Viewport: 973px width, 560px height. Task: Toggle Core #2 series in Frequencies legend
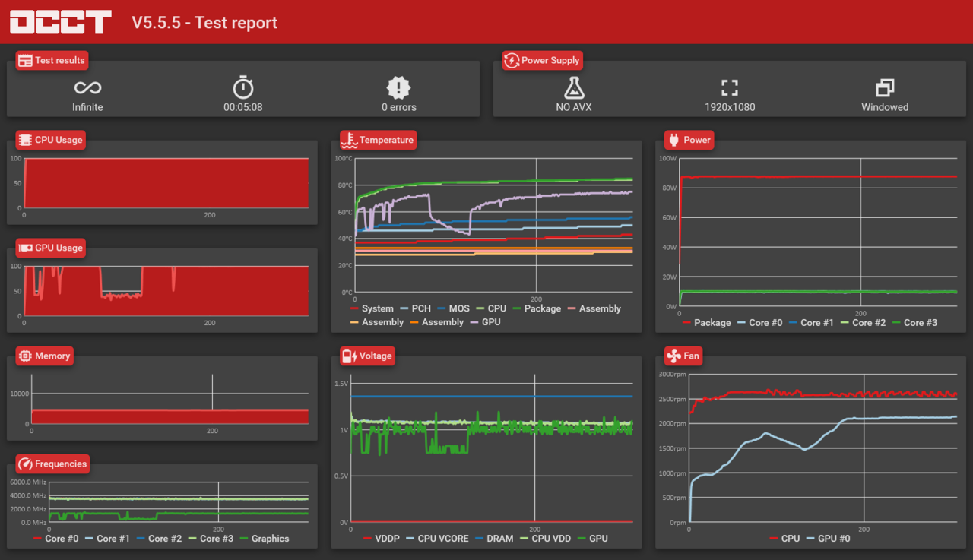point(159,538)
